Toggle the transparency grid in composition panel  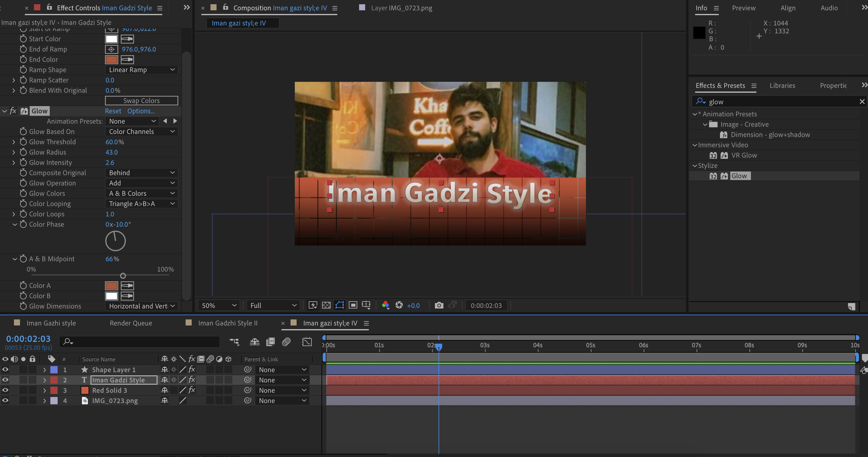click(326, 305)
